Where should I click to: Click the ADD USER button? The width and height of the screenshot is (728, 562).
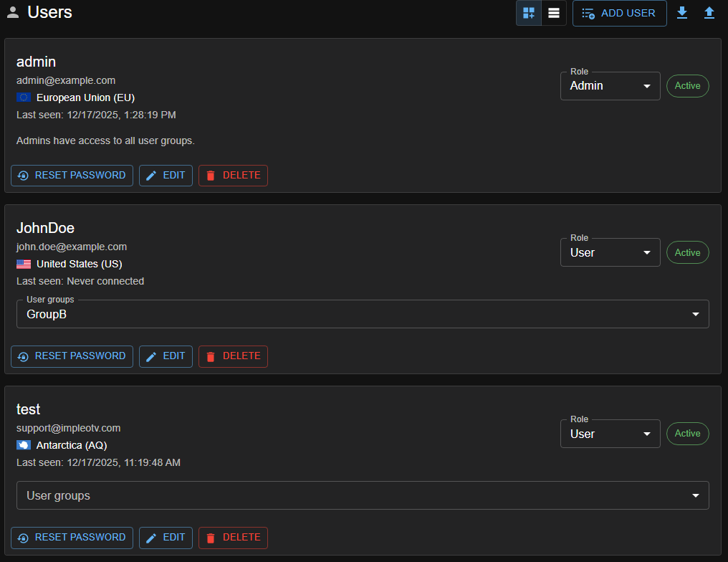click(x=619, y=12)
